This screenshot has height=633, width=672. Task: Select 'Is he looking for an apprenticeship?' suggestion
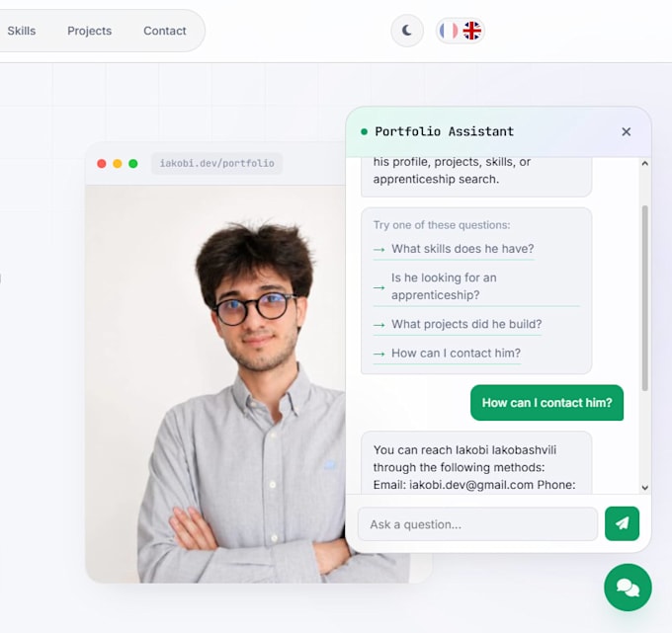point(476,286)
